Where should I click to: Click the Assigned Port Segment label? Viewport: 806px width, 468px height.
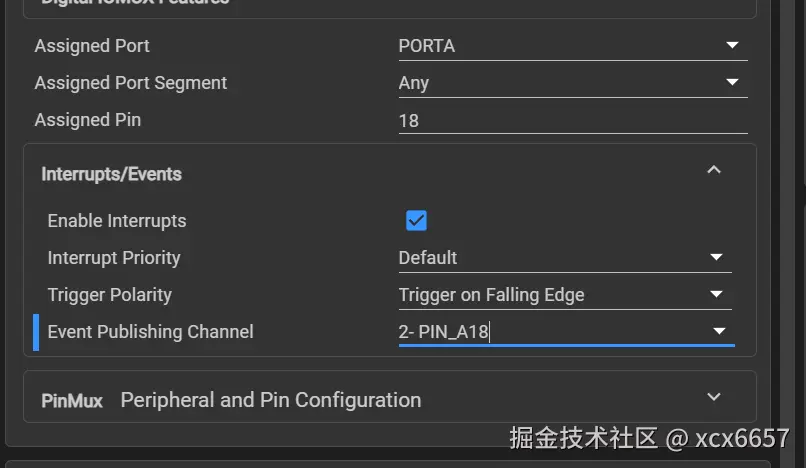131,83
